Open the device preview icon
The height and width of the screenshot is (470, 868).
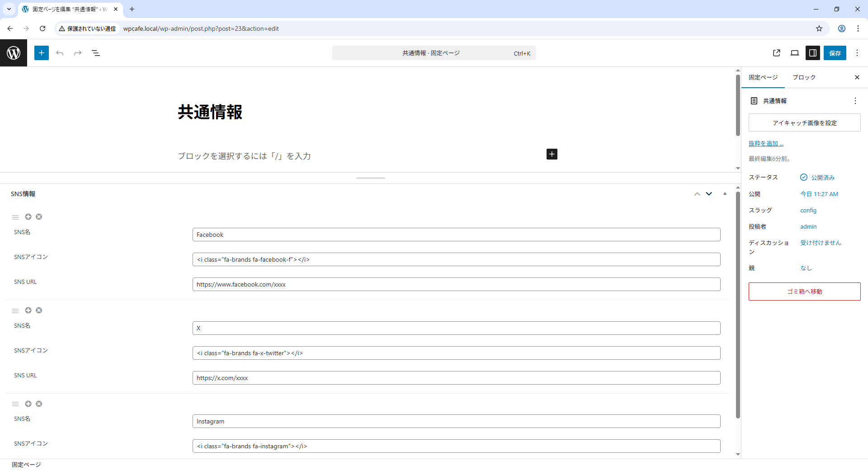click(794, 53)
